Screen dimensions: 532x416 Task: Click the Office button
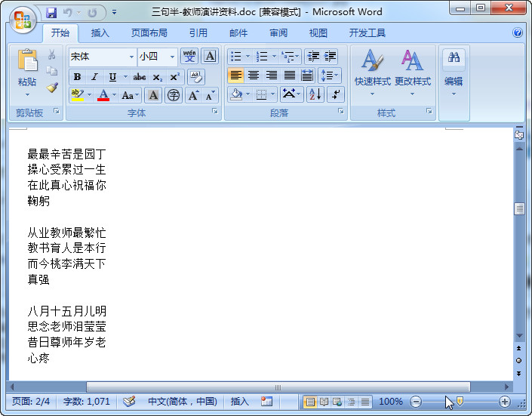(23, 20)
